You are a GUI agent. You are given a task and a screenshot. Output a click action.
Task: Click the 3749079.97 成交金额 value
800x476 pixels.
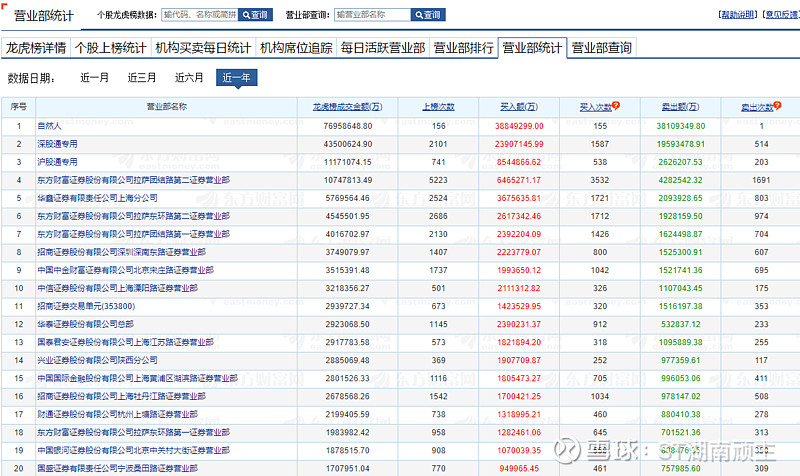347,252
